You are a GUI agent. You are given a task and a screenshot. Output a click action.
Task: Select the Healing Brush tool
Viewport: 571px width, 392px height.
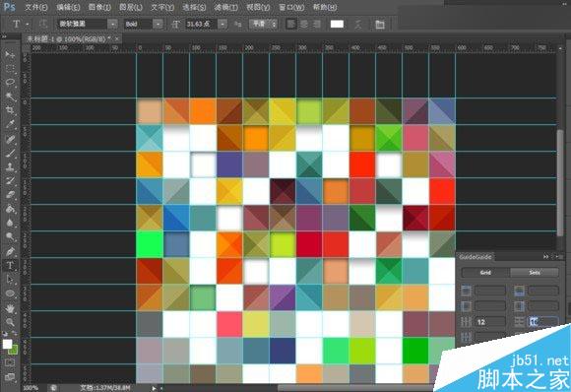click(10, 139)
